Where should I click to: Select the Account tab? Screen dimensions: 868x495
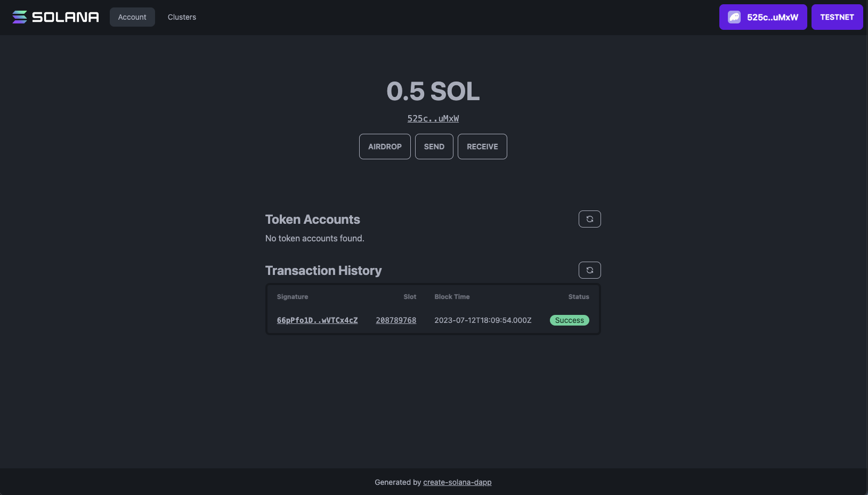132,17
